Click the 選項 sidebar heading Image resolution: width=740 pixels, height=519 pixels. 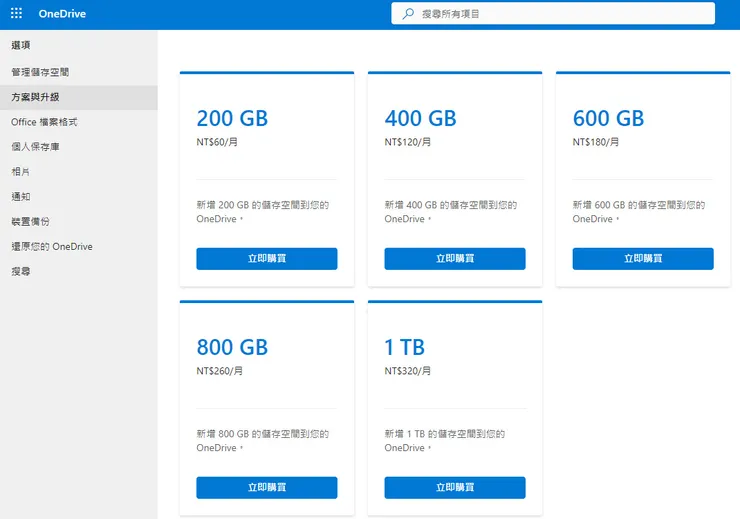(21, 45)
